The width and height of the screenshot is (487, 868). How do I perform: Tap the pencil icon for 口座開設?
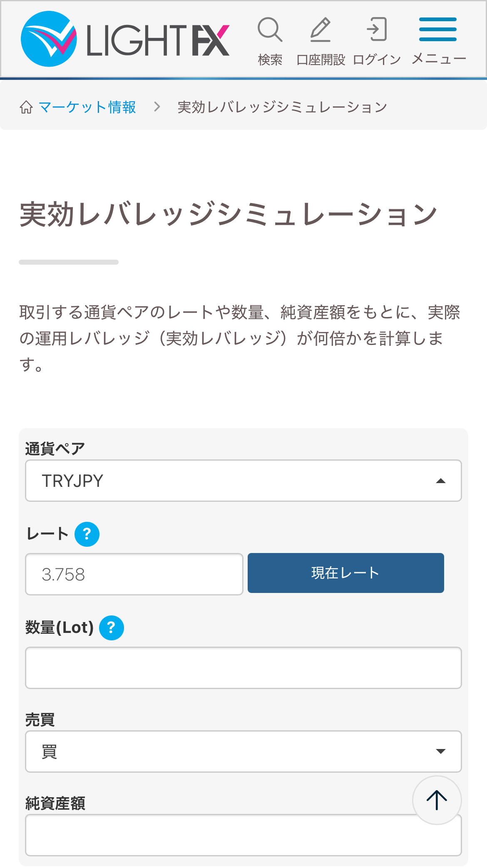pyautogui.click(x=321, y=30)
